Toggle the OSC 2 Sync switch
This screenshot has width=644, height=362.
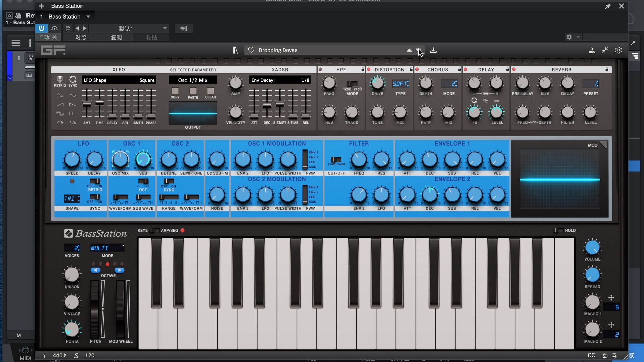tap(169, 181)
